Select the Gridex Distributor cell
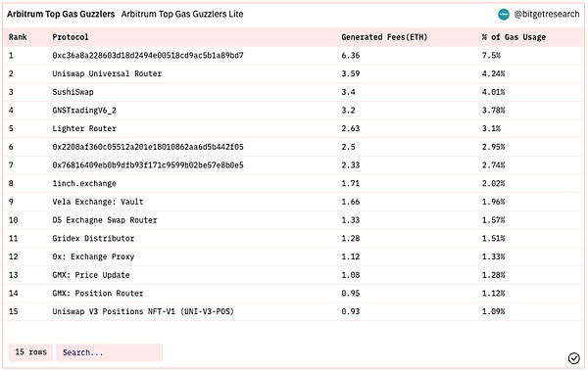Screen dimensions: 588x371 click(93, 238)
